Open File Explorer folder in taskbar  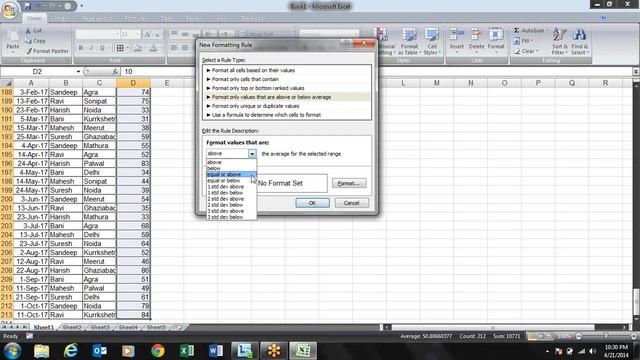42,351
